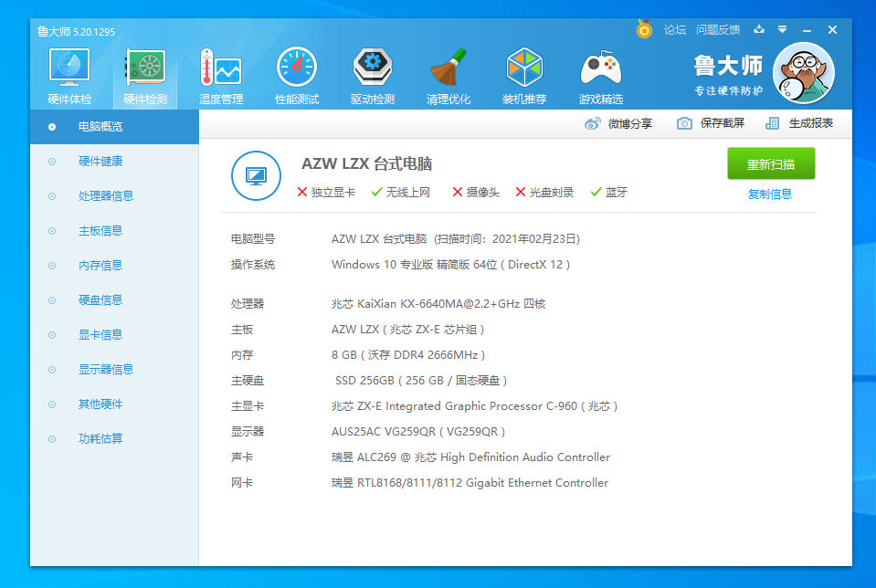Open the 问题反馈 feedback link
The image size is (876, 588).
pyautogui.click(x=718, y=29)
